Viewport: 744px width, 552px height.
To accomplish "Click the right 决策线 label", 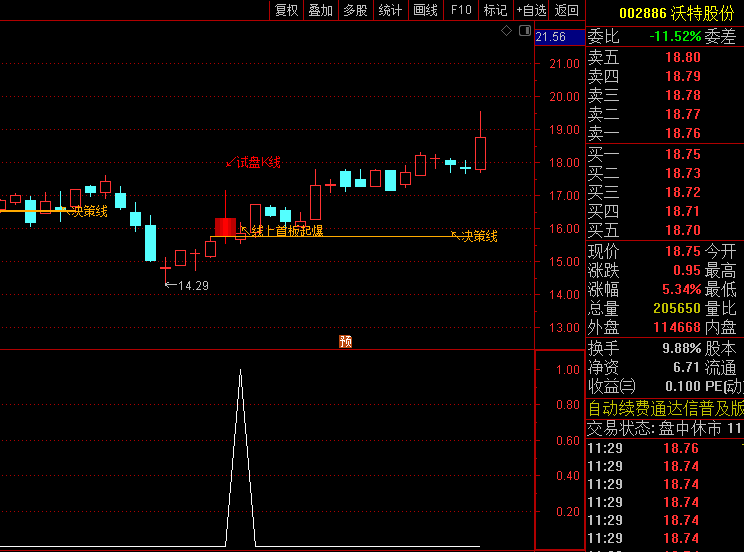I will (480, 236).
